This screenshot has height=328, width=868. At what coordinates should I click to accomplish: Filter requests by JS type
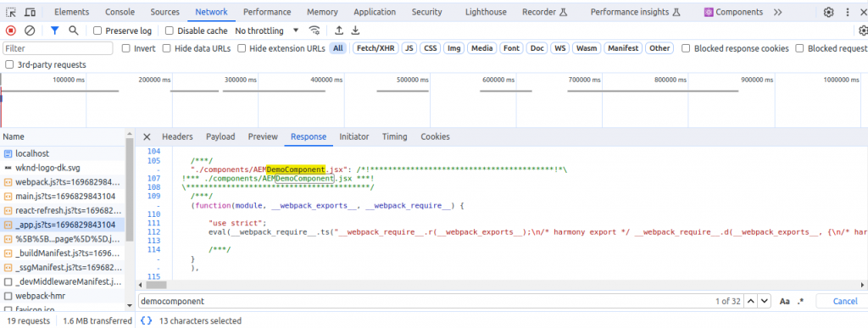[x=409, y=48]
